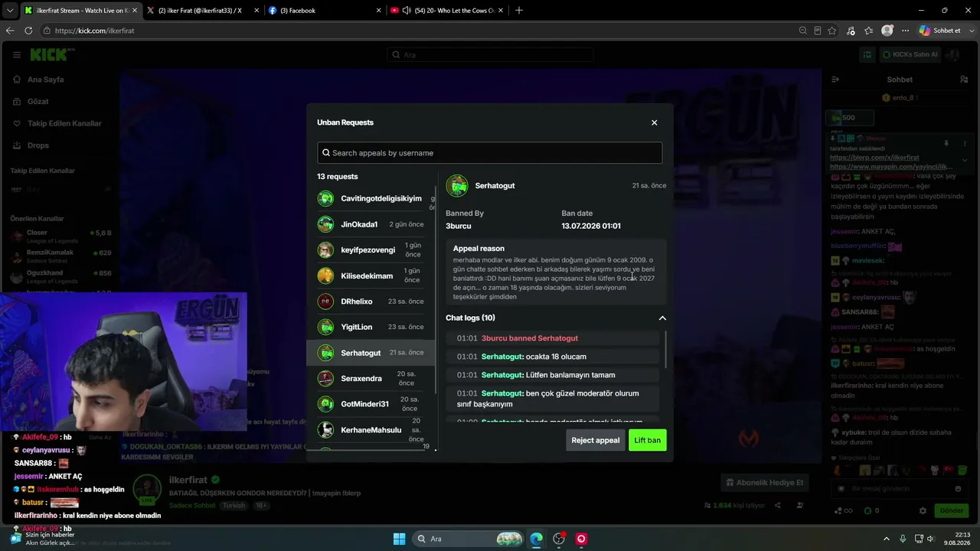Open the media control music icon
Image resolution: width=980 pixels, height=551 pixels.
(851, 31)
